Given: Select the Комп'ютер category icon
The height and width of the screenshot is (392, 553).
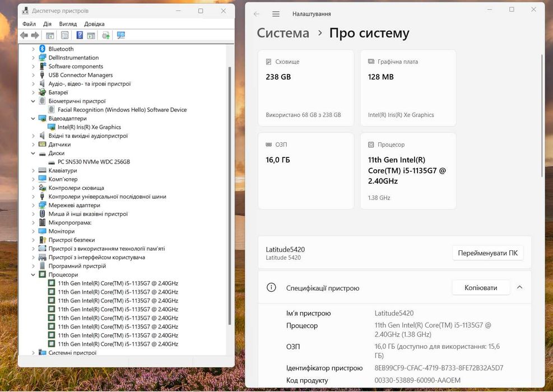Looking at the screenshot, I should pyautogui.click(x=43, y=179).
